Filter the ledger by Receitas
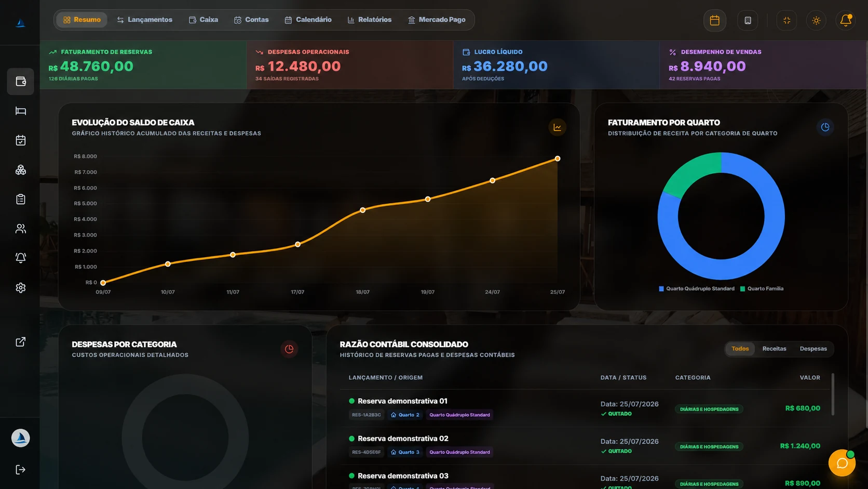Screen dimensions: 868x489 tap(774, 349)
